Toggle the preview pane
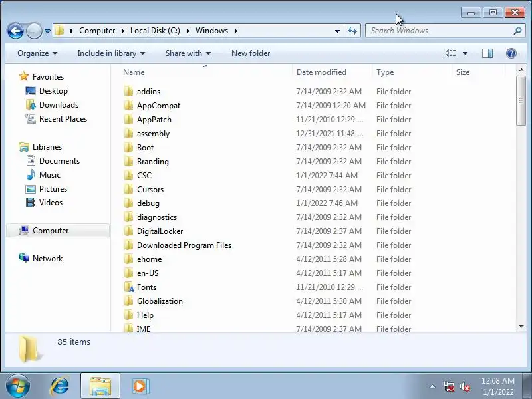The width and height of the screenshot is (532, 399). point(487,53)
